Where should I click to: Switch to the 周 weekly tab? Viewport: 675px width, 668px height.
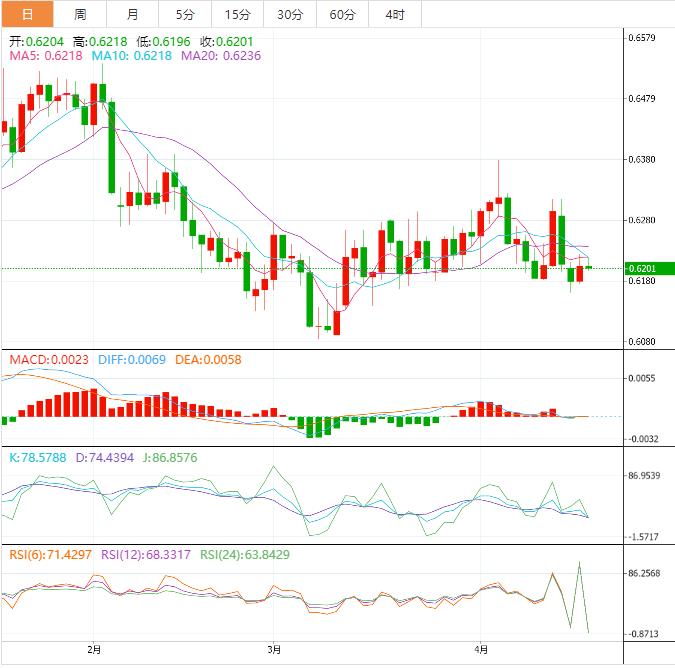[80, 14]
